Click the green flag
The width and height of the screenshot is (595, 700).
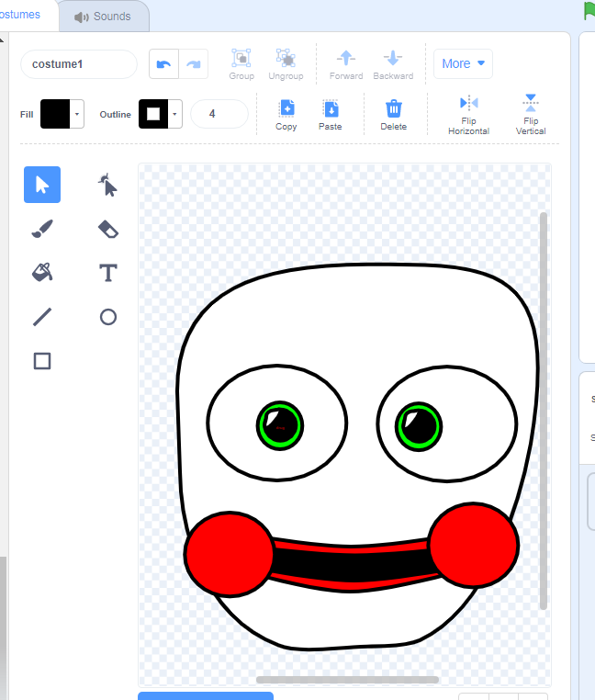589,11
